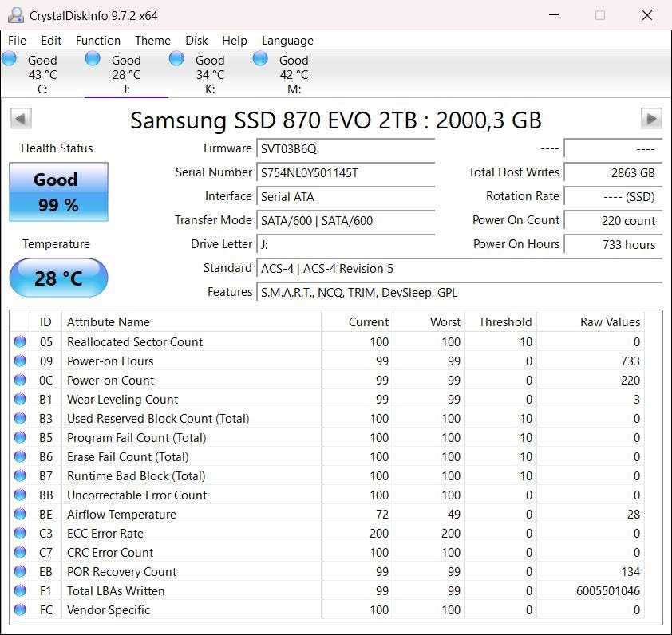Click the 28 °C temperature button

tap(58, 278)
